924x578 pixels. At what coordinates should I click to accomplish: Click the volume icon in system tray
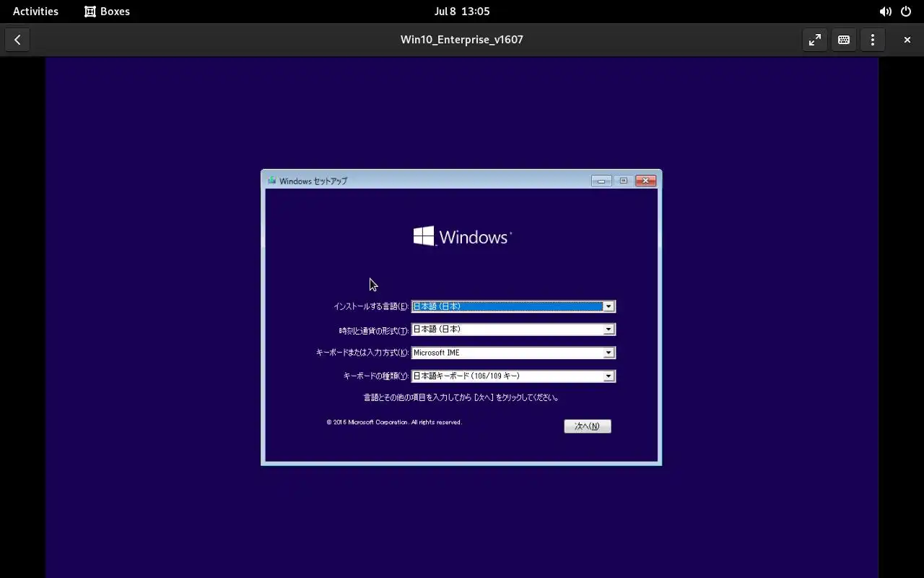click(885, 12)
